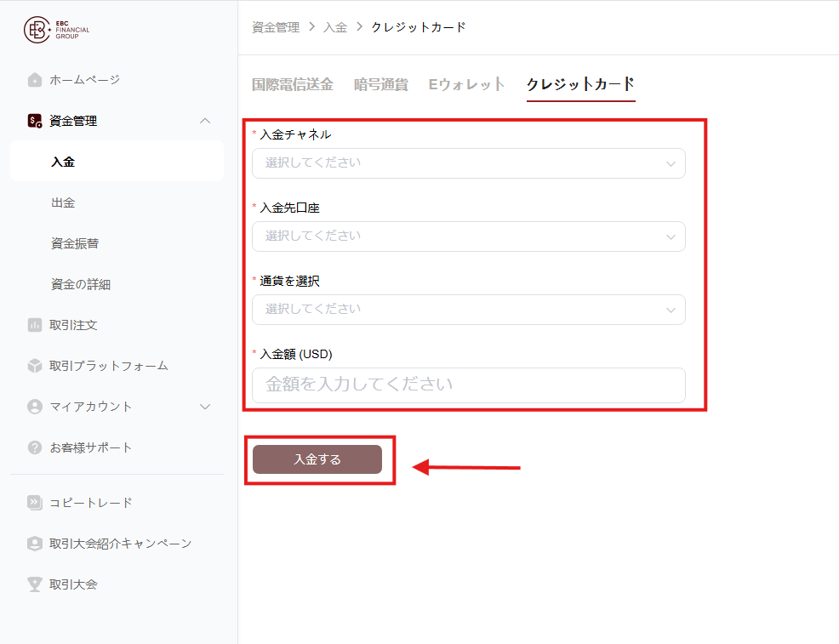Open お客様サポート in the sidebar
The width and height of the screenshot is (839, 644).
pos(90,447)
